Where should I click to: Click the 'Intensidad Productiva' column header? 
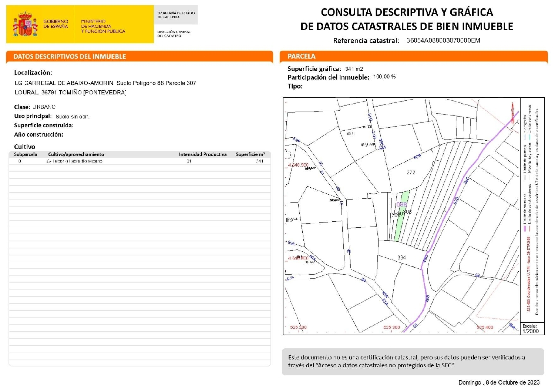[203, 155]
